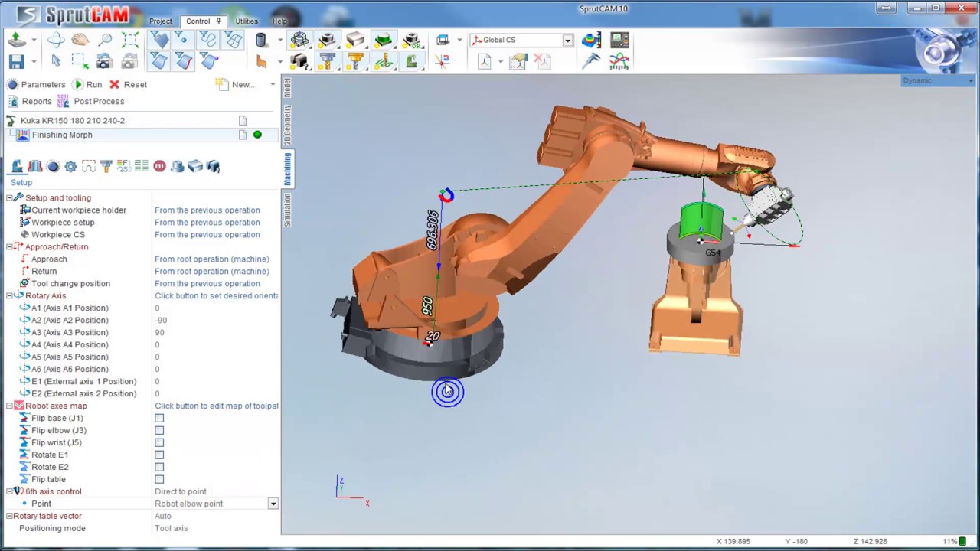Open the gear settings parameter tab
Screen dimensions: 980x551
coord(70,166)
